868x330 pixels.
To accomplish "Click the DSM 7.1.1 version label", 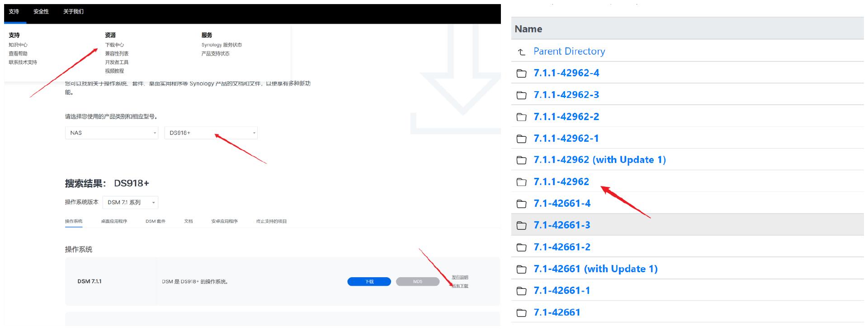I will click(x=90, y=281).
